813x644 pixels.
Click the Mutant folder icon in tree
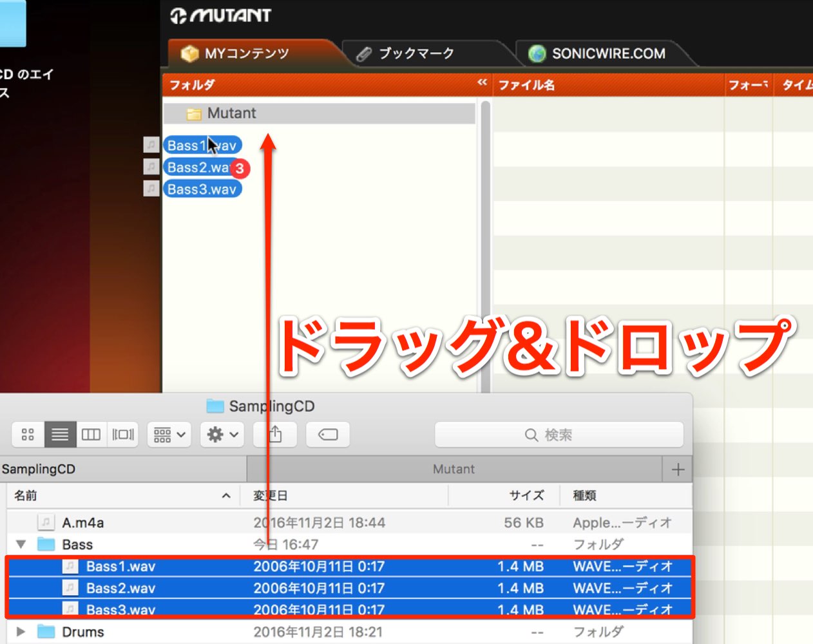194,114
